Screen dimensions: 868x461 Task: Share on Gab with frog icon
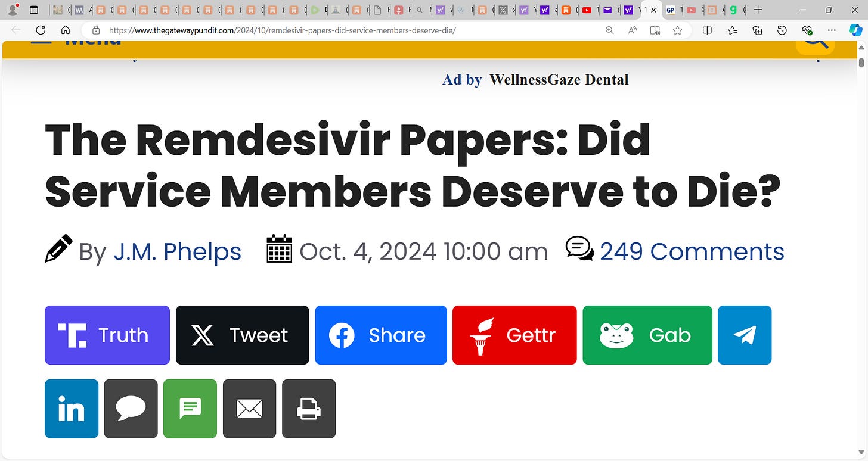click(x=647, y=335)
